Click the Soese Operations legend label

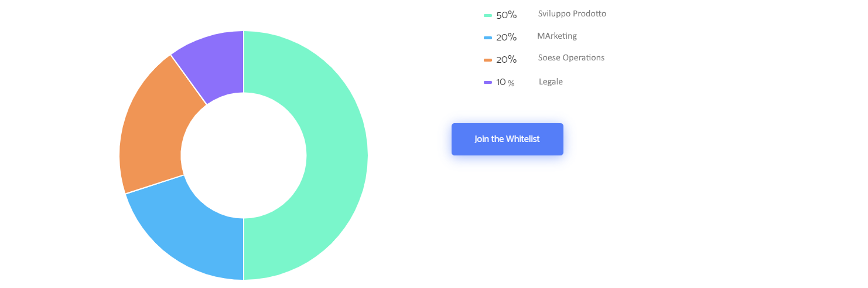pos(571,57)
